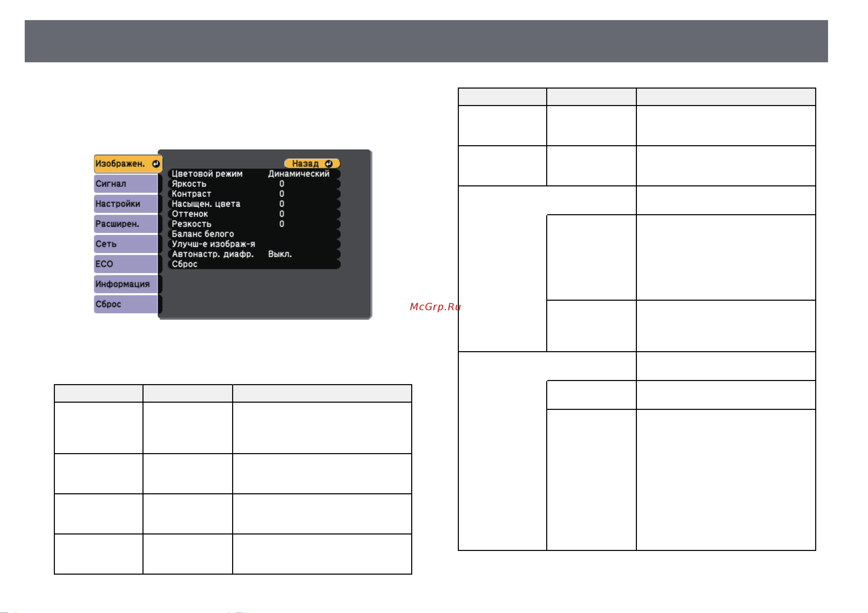Image resolution: width=868 pixels, height=613 pixels.
Task: Select the Цветовой режим menu row
Action: pos(254,174)
